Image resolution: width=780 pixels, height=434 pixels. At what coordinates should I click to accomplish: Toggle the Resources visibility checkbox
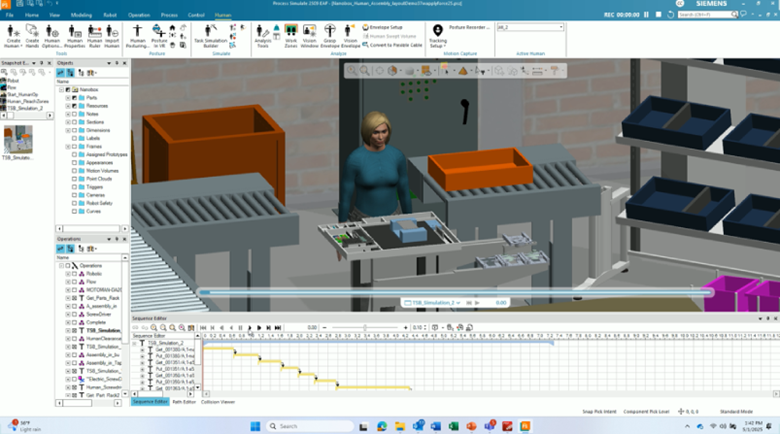point(74,105)
